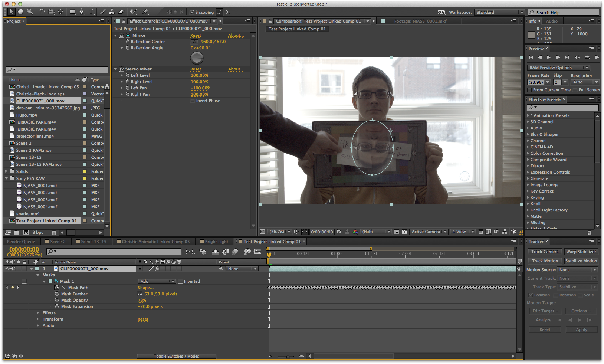This screenshot has height=364, width=604.
Task: Toggle the transparency grid icon
Action: [x=405, y=232]
